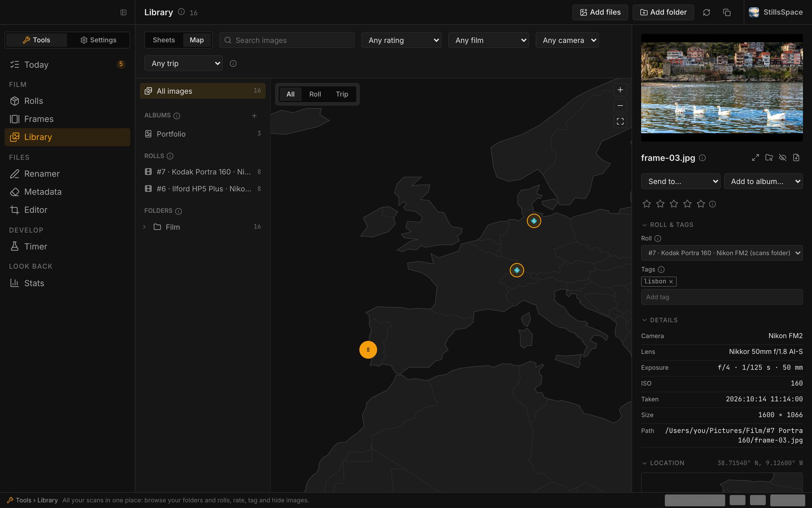Open the Frames section
The image size is (812, 508).
[67, 119]
